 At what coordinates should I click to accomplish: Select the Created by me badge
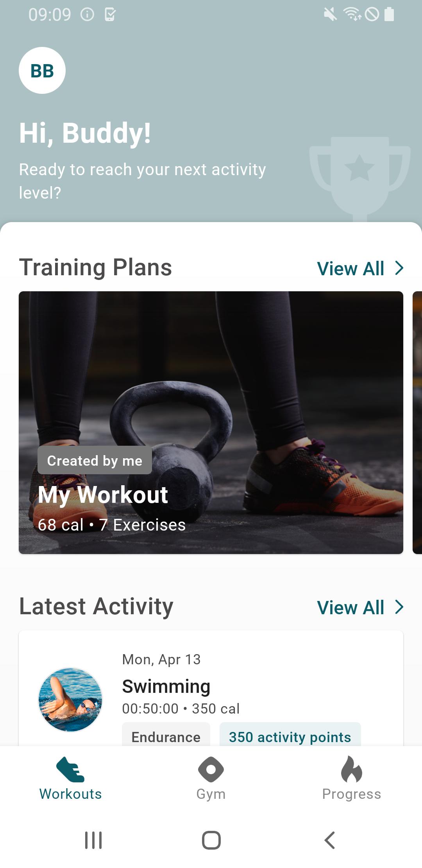(95, 460)
